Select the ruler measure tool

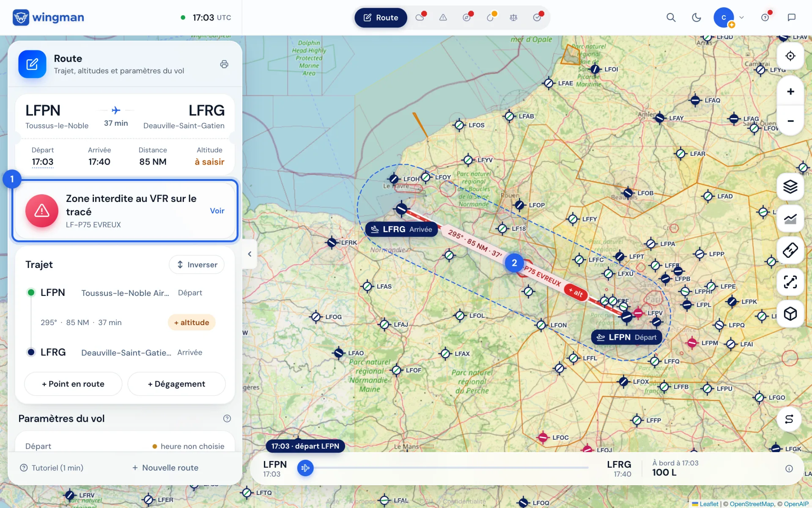(x=790, y=250)
